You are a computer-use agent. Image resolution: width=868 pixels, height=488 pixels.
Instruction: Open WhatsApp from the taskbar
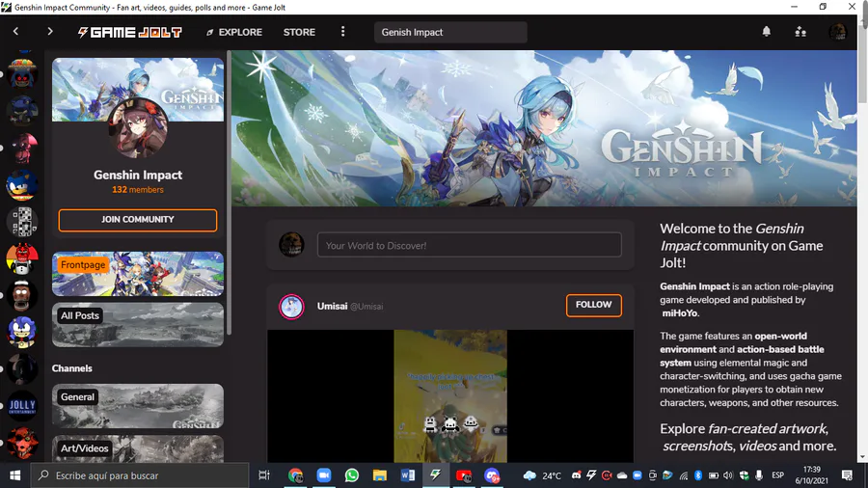pos(351,475)
